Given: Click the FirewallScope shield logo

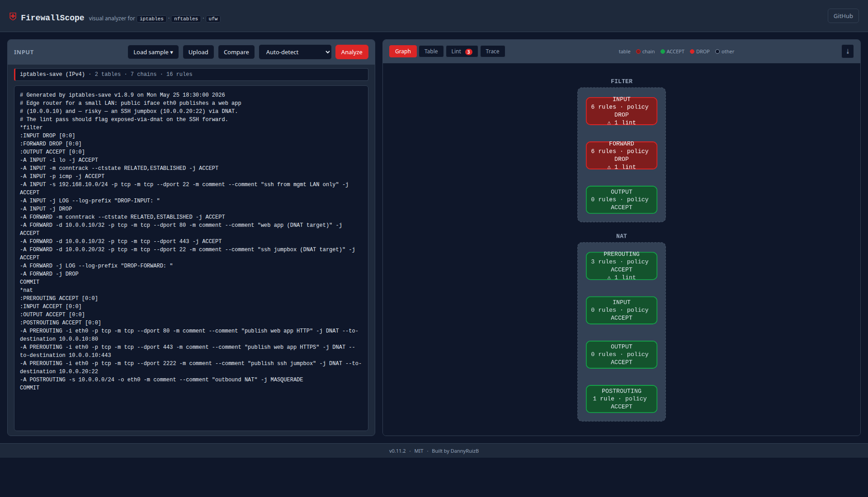Looking at the screenshot, I should [x=13, y=17].
